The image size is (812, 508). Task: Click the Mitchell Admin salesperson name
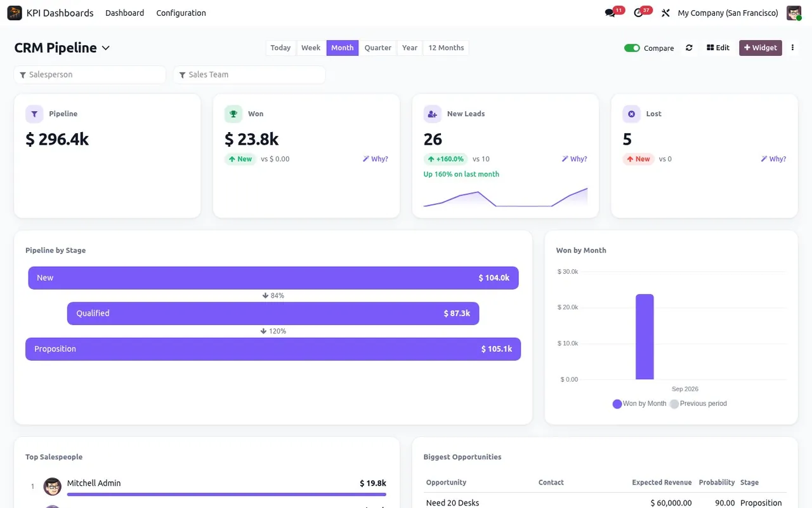[94, 483]
